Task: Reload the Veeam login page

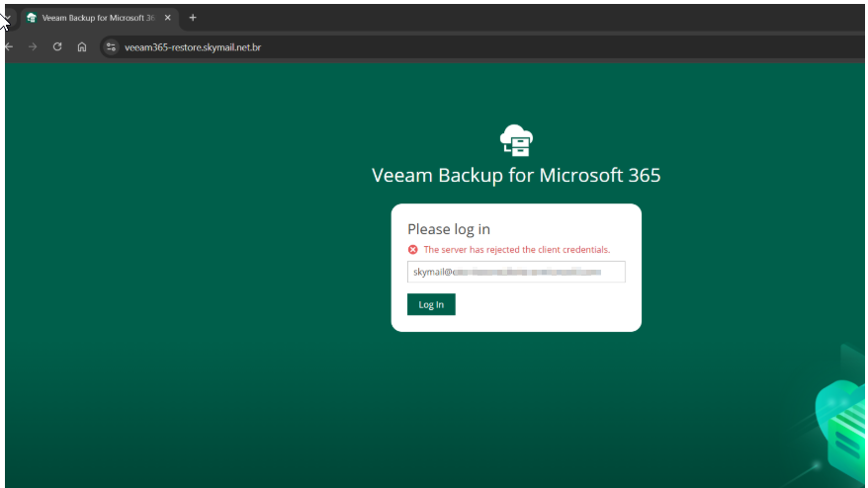Action: tap(57, 46)
